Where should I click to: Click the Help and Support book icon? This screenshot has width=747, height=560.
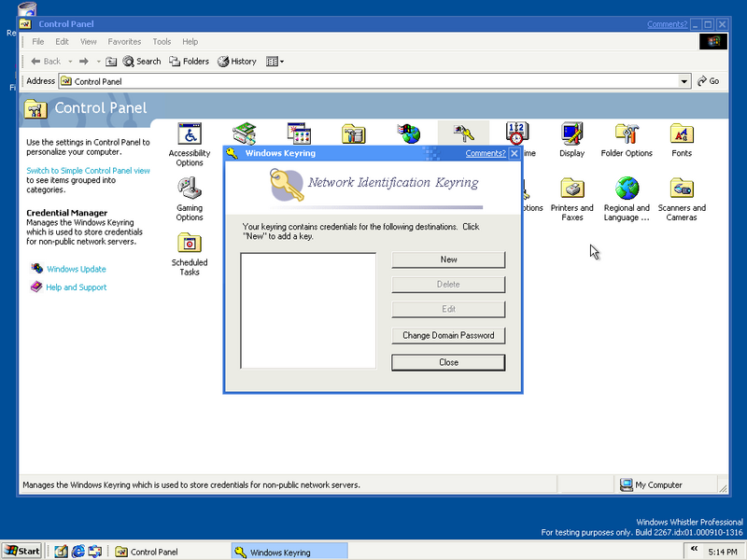36,287
